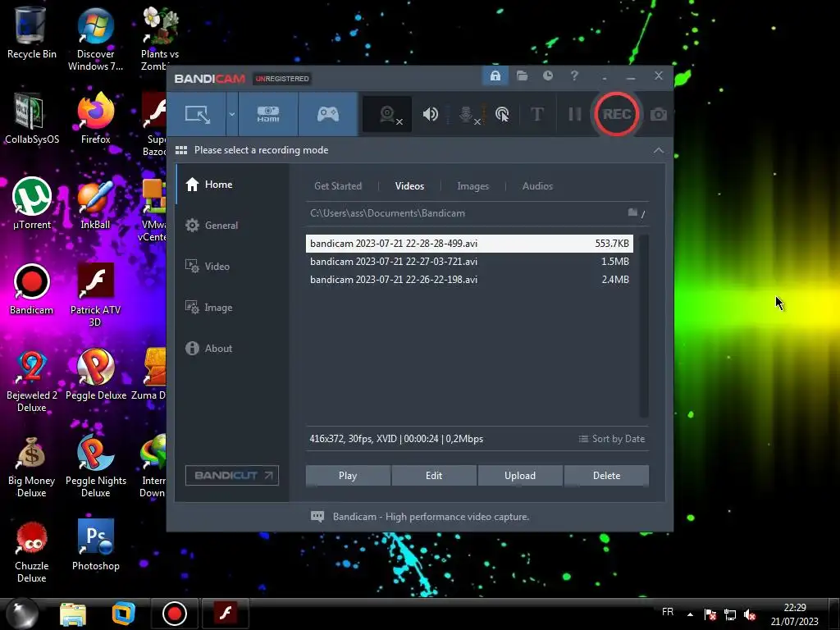The height and width of the screenshot is (630, 840).
Task: Click the Edit button
Action: 434,476
